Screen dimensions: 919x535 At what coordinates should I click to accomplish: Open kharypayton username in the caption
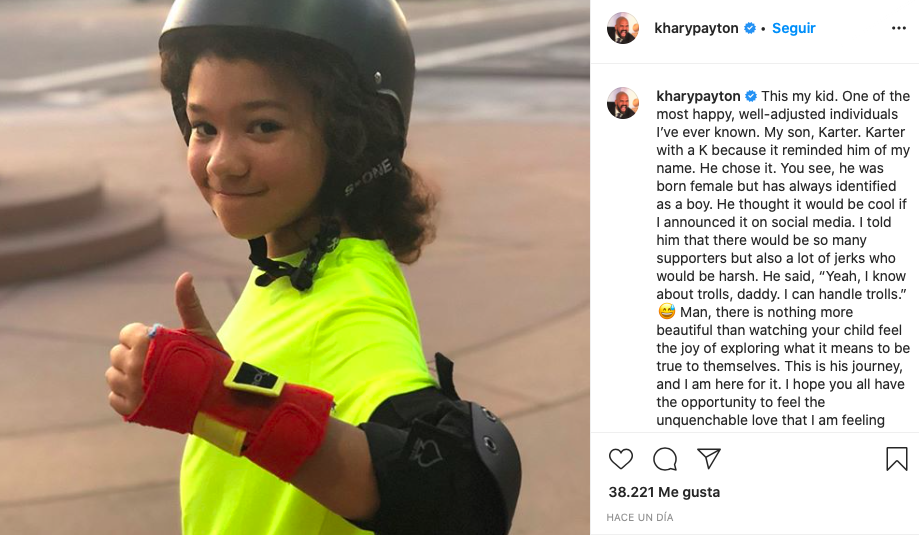point(698,96)
